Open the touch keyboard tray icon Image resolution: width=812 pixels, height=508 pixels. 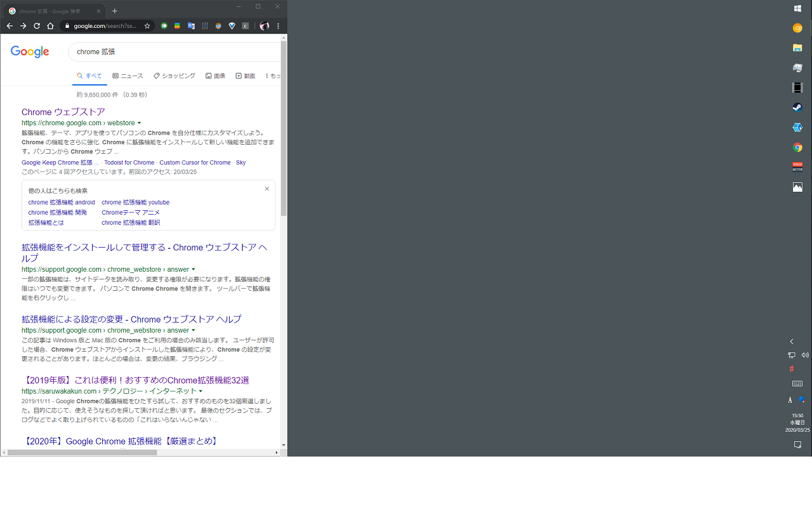tap(797, 384)
